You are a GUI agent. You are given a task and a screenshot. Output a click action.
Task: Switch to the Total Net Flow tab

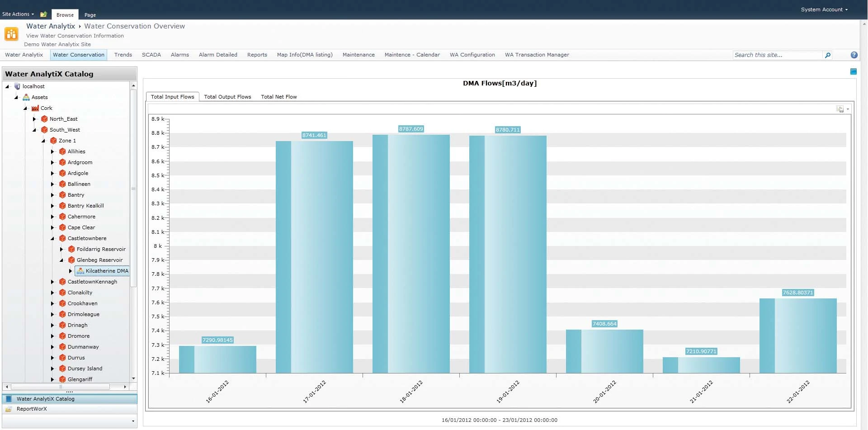point(278,97)
